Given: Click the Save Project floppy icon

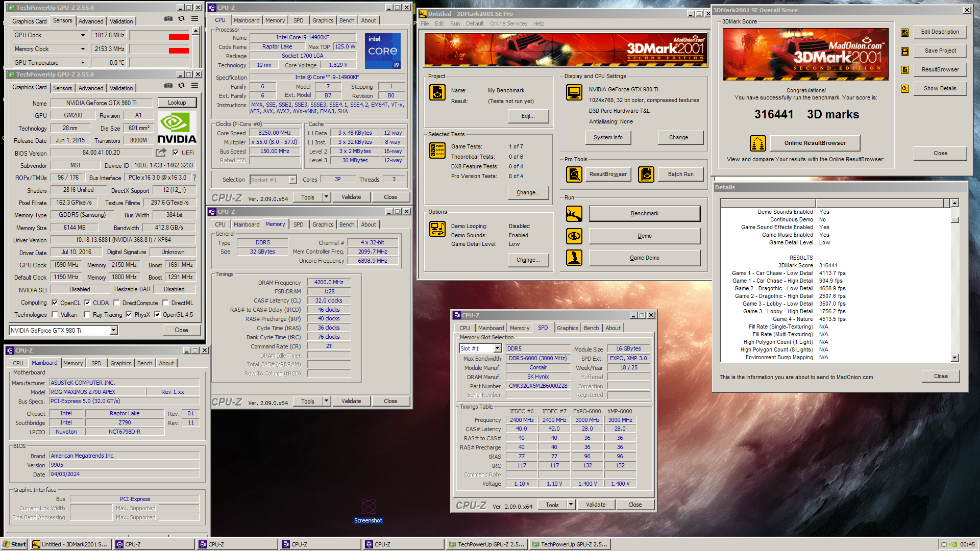Looking at the screenshot, I should coord(905,52).
